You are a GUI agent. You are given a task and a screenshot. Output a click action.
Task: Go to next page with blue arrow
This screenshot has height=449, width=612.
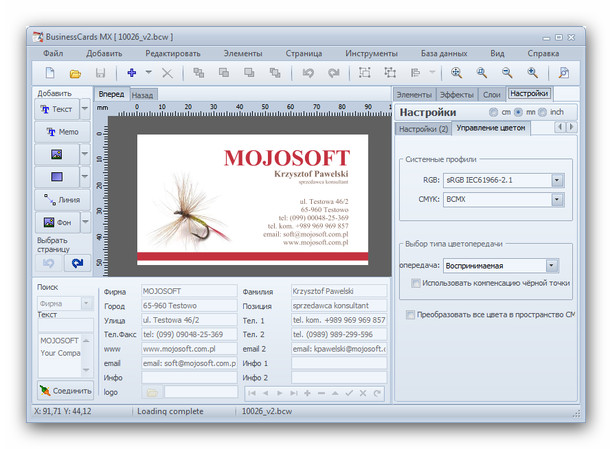77,263
